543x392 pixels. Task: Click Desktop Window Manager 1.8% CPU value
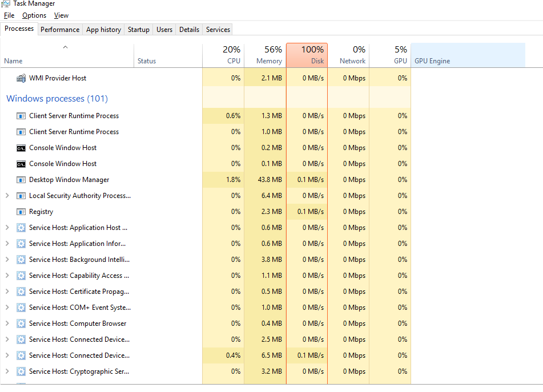(233, 180)
